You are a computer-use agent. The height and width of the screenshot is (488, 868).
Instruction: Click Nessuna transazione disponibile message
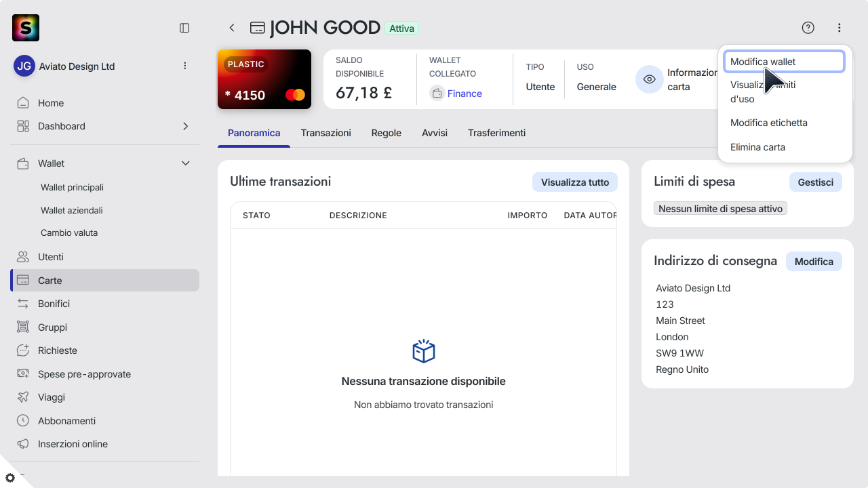423,382
